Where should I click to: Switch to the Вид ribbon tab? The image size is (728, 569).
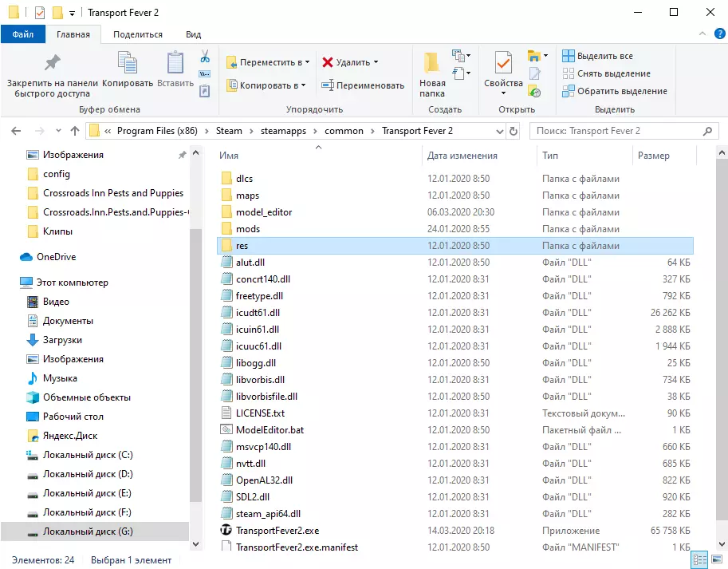193,34
